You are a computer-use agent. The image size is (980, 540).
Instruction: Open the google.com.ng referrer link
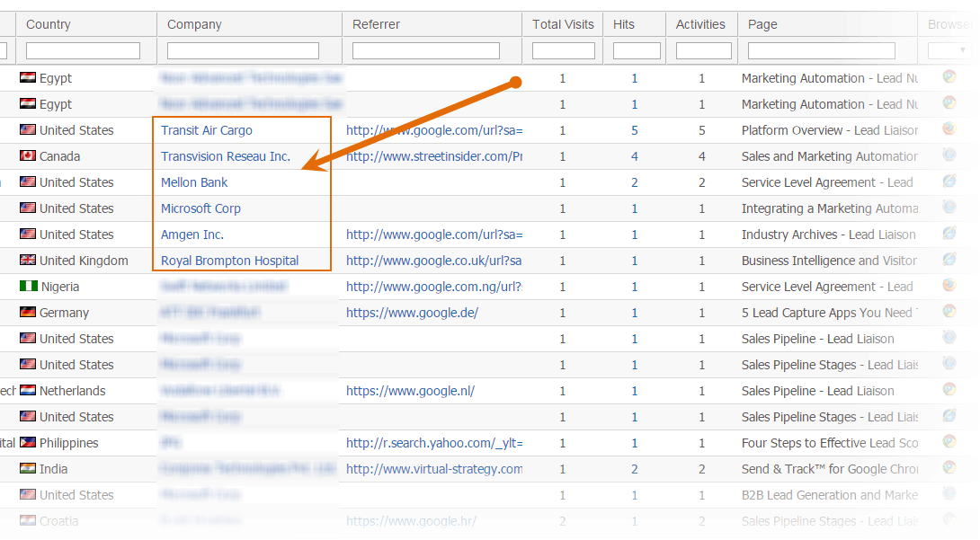click(x=434, y=288)
